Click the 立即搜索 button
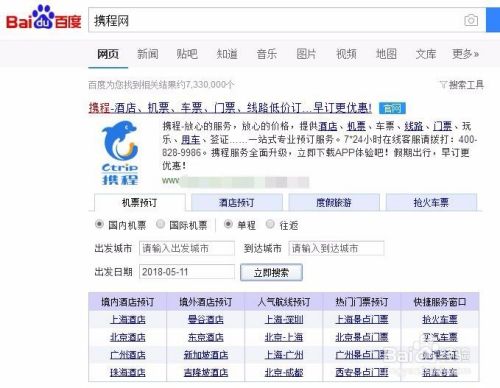 click(x=271, y=272)
